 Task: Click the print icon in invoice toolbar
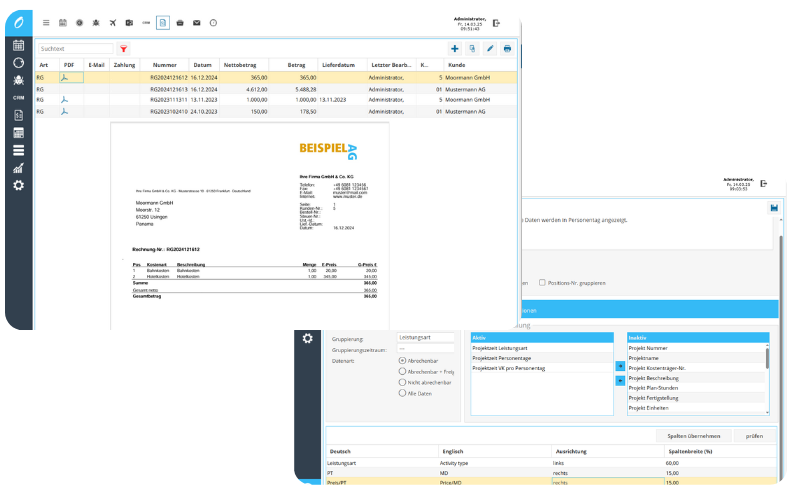[507, 48]
